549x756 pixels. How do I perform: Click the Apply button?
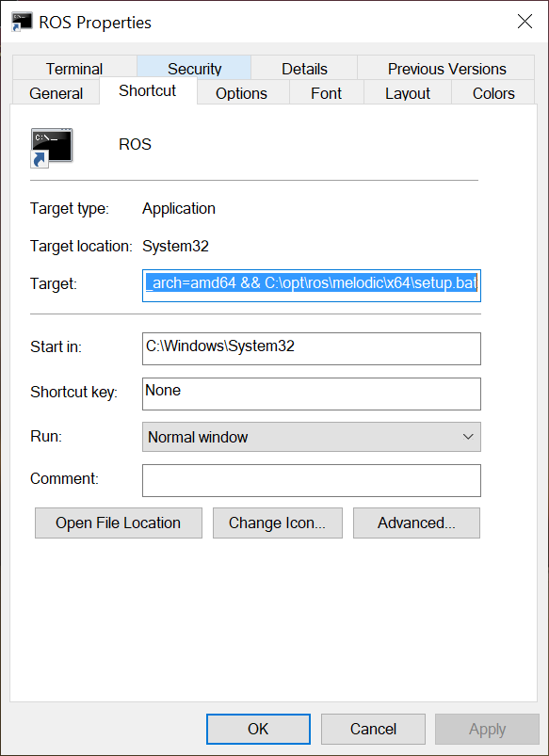tap(487, 729)
